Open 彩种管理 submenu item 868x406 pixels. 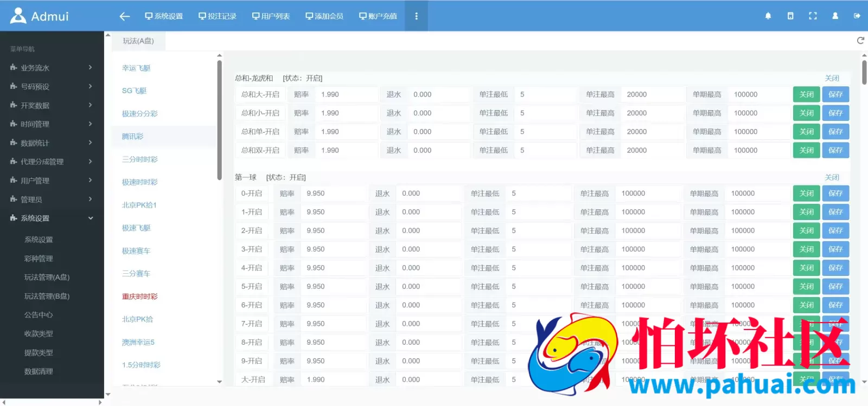[x=39, y=259]
